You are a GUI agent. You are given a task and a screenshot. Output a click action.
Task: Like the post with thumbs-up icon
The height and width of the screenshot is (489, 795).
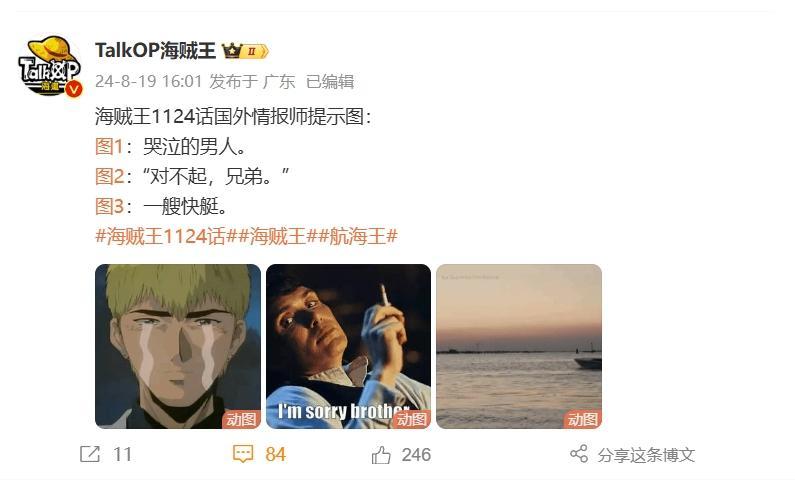(x=381, y=455)
